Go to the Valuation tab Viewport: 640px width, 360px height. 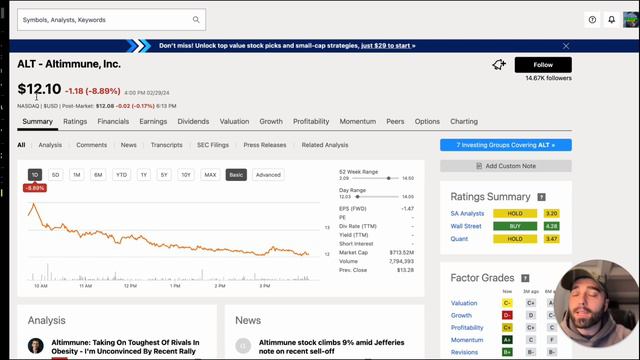(234, 122)
